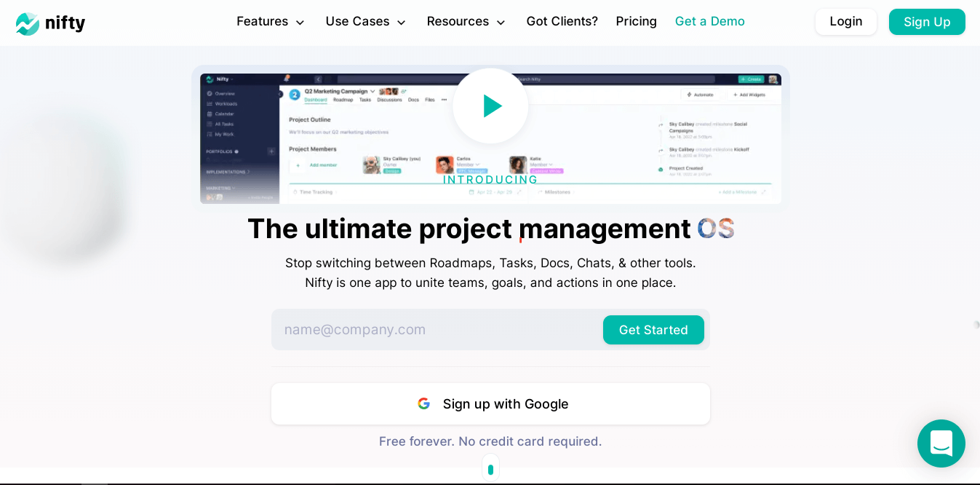Click the Nifty logo in the navigation bar
Image resolution: width=980 pixels, height=485 pixels.
(x=49, y=23)
